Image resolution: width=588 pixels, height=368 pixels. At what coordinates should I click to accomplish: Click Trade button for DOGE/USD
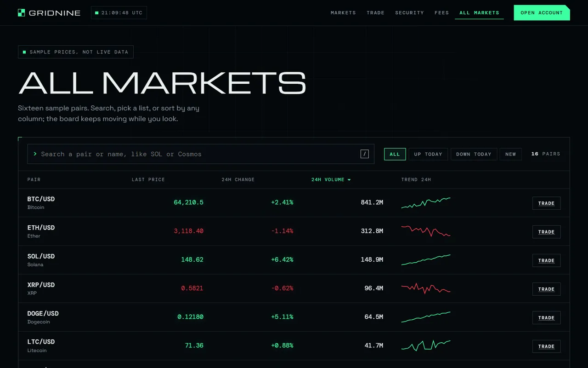546,317
